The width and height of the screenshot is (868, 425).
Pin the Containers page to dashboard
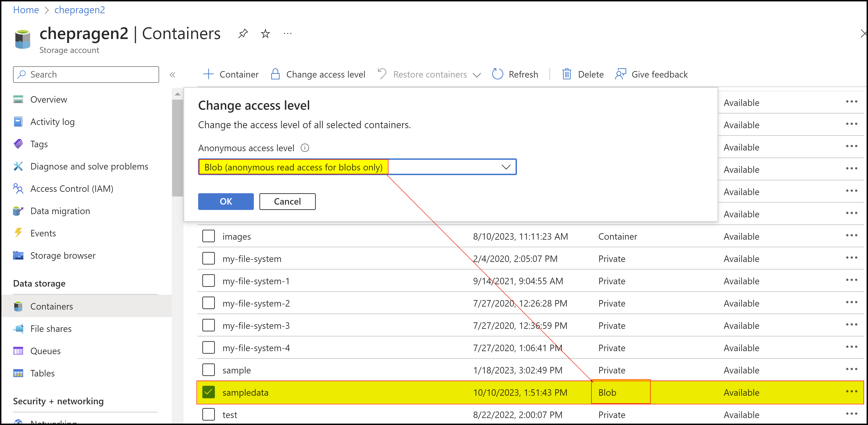pos(243,33)
